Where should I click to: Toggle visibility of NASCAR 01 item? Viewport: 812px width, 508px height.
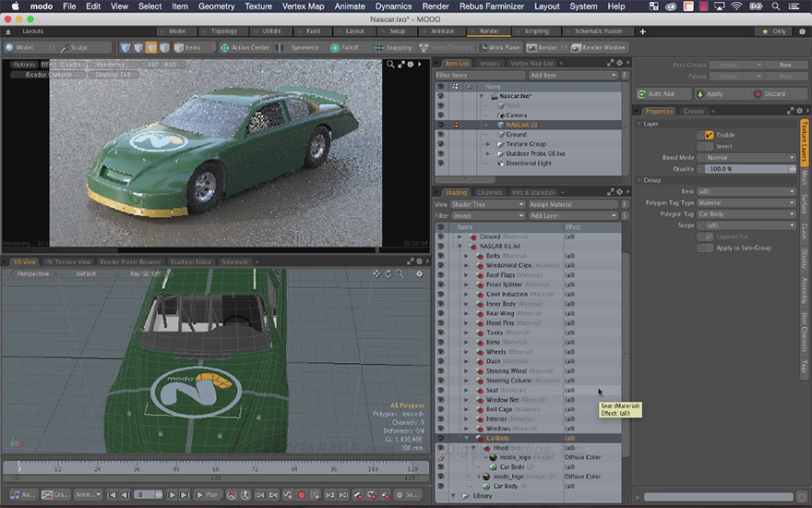point(441,125)
